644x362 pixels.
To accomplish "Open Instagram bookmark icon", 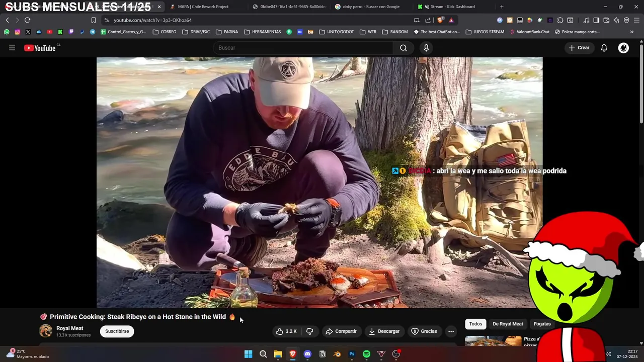I will [x=17, y=32].
